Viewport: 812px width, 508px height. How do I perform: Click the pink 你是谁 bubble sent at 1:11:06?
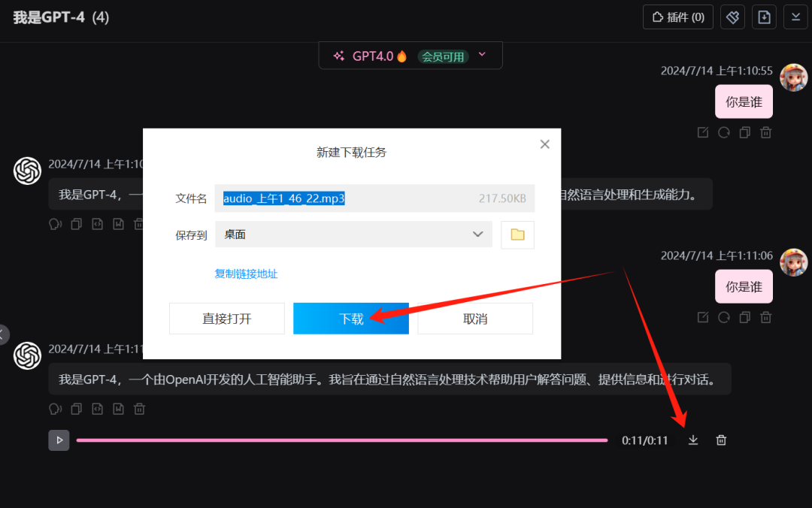[x=744, y=287]
